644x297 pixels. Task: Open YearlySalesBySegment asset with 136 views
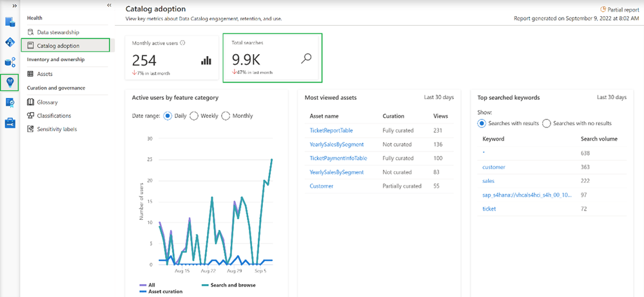pos(337,144)
